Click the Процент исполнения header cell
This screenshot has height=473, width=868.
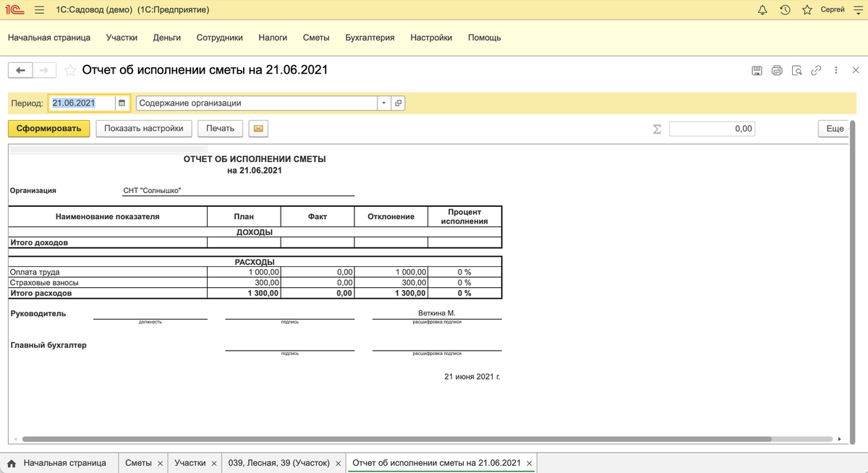pos(464,216)
